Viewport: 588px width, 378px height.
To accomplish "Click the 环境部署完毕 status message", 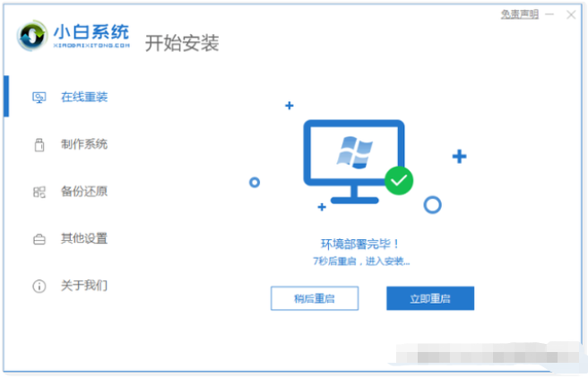I will coord(360,245).
